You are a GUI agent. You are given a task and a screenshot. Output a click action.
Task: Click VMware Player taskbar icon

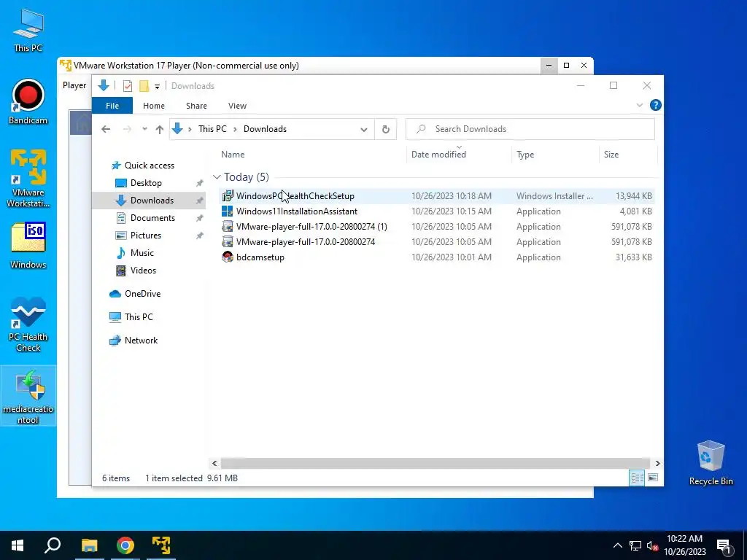161,545
